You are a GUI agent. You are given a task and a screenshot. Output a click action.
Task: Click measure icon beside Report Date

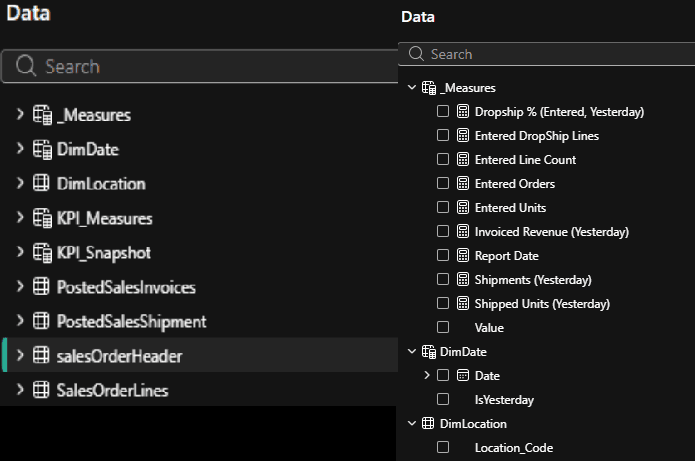click(x=463, y=255)
